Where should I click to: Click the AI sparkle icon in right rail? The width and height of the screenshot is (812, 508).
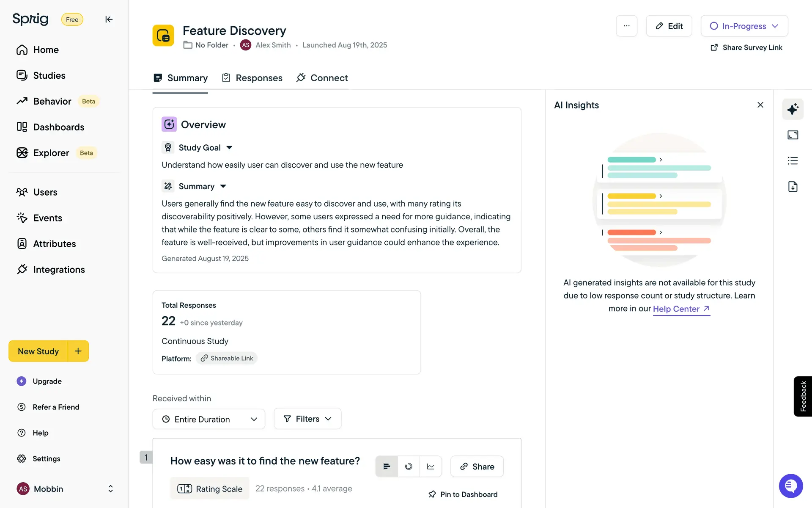click(793, 109)
